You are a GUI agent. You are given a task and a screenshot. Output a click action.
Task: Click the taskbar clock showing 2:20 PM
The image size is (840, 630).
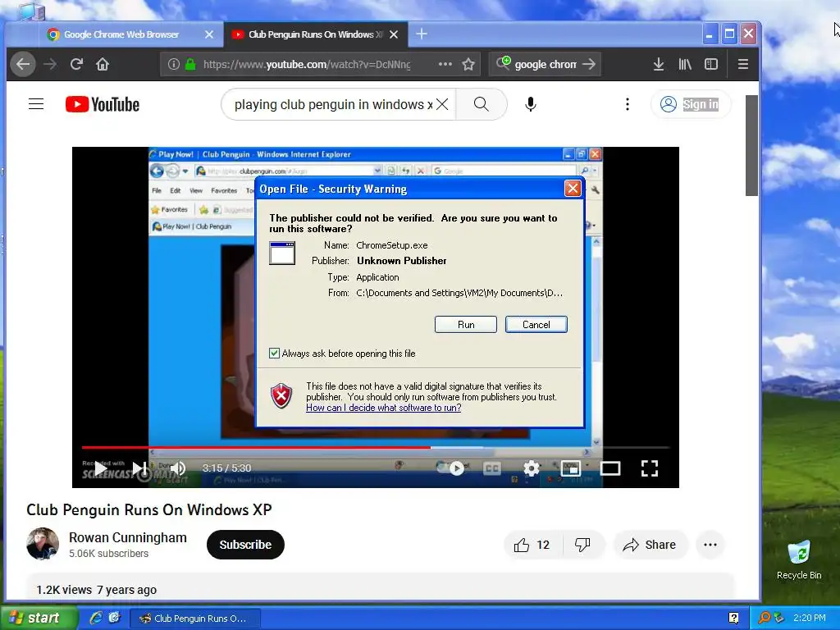point(809,618)
